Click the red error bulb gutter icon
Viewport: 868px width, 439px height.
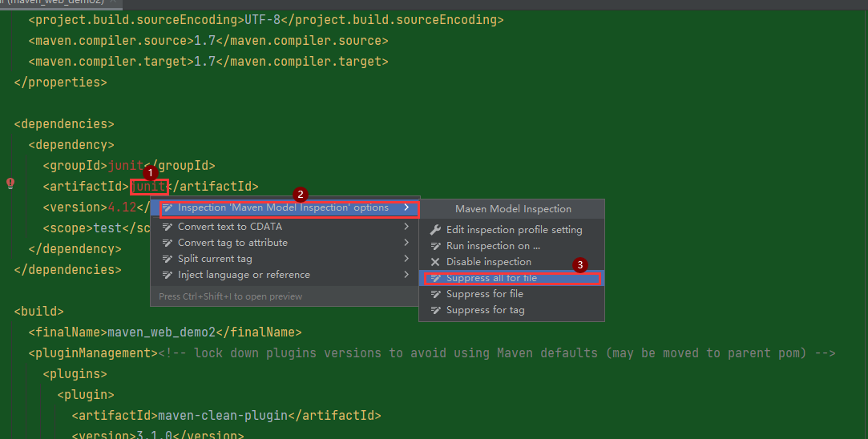[x=10, y=183]
